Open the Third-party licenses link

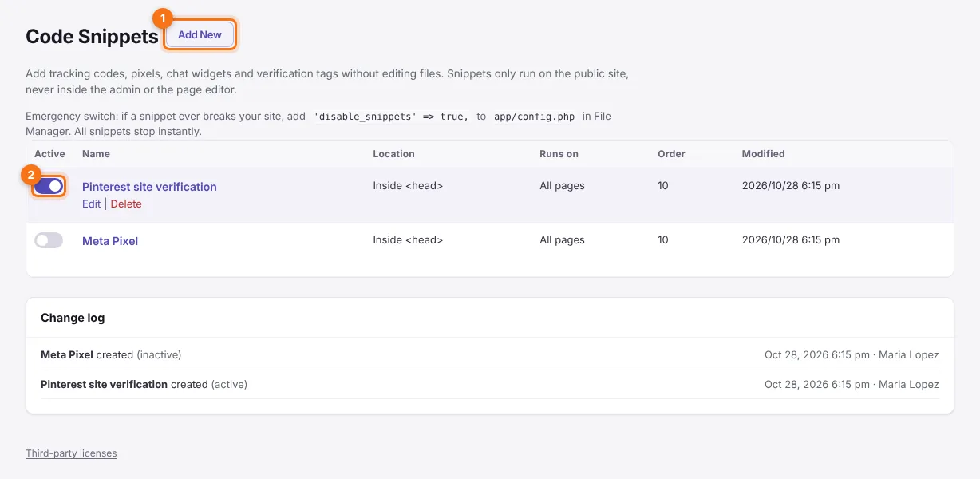[71, 453]
